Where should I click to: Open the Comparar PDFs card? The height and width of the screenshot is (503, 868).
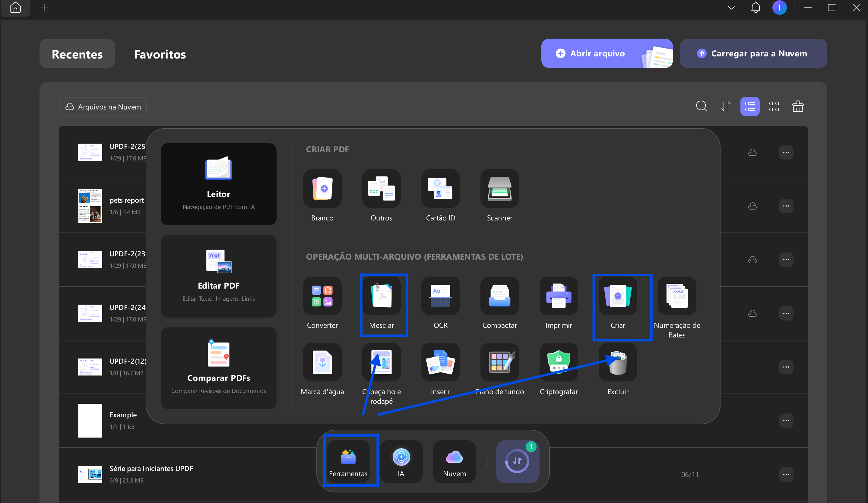(218, 368)
